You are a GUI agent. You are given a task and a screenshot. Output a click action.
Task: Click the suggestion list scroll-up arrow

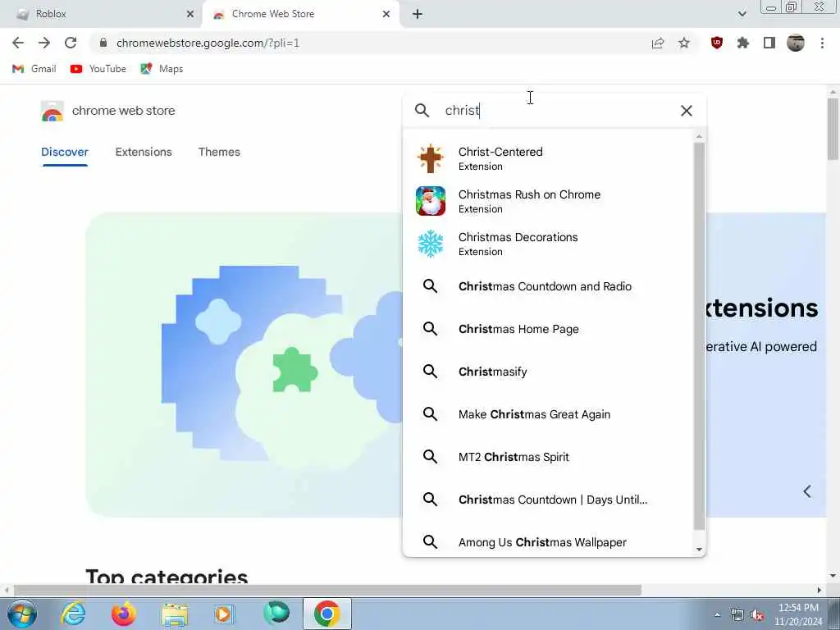[699, 137]
